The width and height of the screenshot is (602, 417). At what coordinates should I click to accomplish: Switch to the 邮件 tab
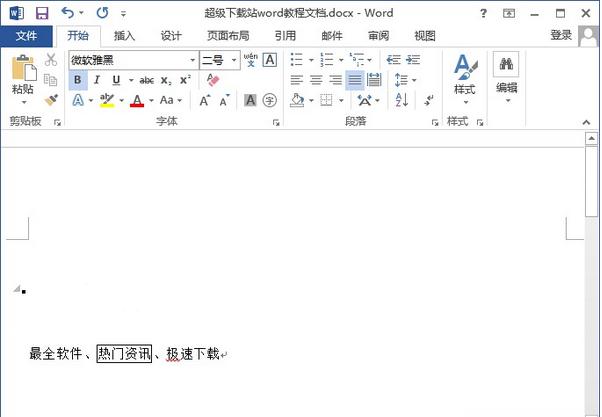point(332,36)
